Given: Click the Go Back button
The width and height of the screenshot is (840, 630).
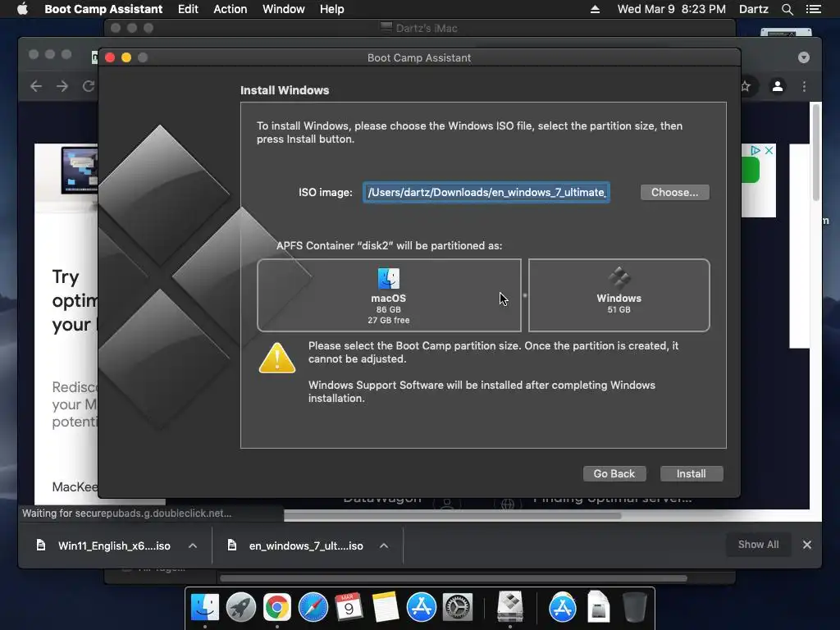Looking at the screenshot, I should coord(614,473).
